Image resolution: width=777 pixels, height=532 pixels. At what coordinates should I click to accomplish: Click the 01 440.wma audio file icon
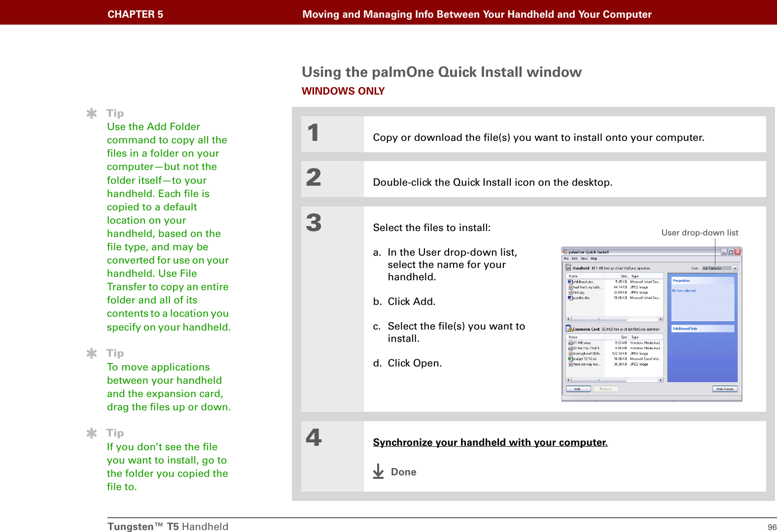(570, 343)
